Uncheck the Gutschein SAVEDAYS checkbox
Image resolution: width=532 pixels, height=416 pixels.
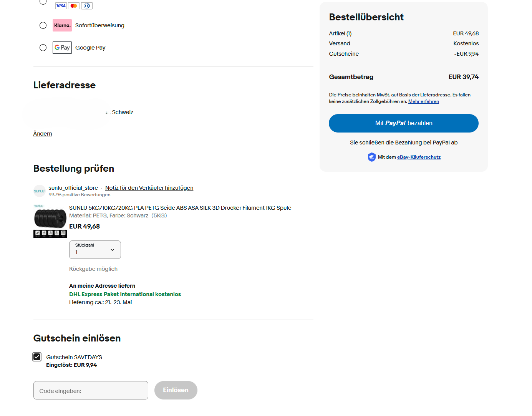click(x=37, y=357)
